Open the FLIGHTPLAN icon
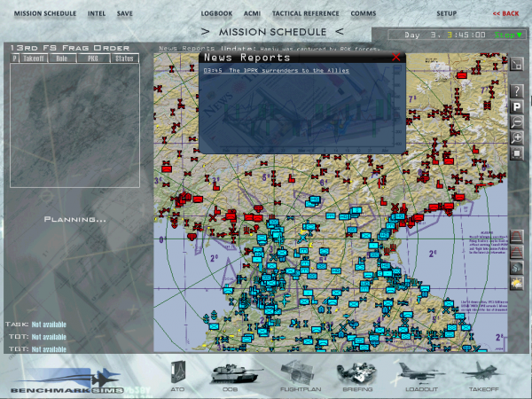This screenshot has width=532, height=399. (300, 376)
